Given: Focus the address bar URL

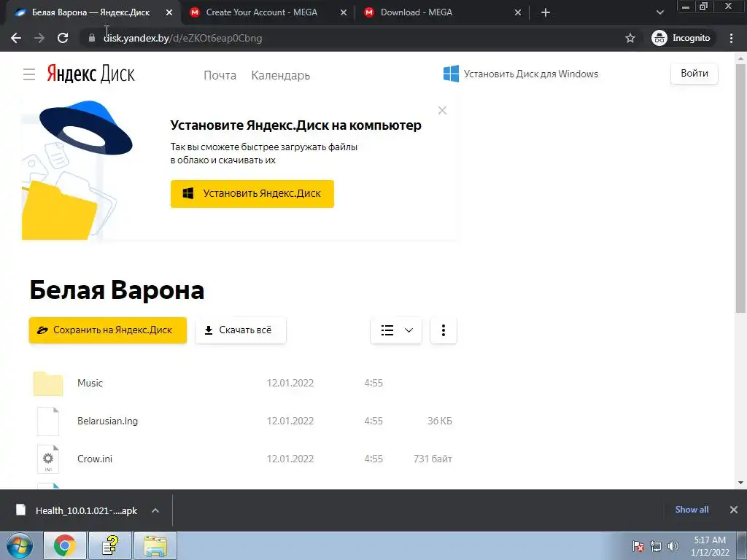Looking at the screenshot, I should (183, 38).
